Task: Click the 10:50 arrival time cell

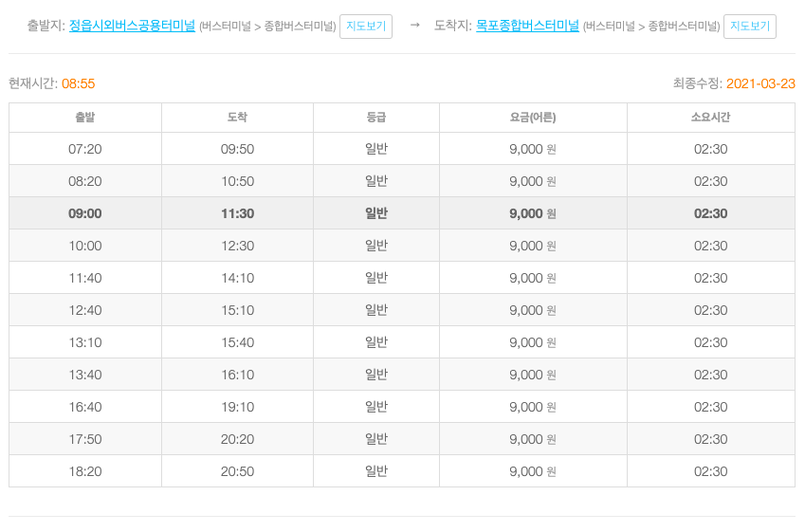Action: point(238,181)
